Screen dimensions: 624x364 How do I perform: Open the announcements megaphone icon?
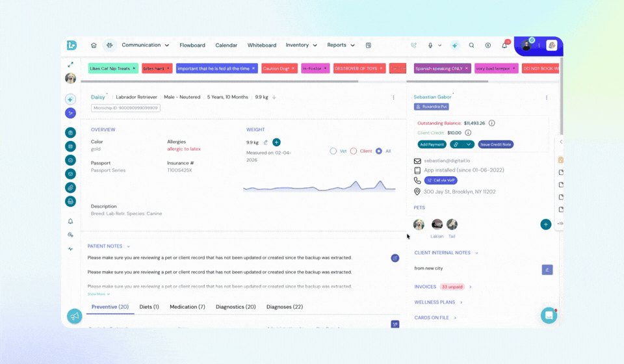[x=75, y=316]
